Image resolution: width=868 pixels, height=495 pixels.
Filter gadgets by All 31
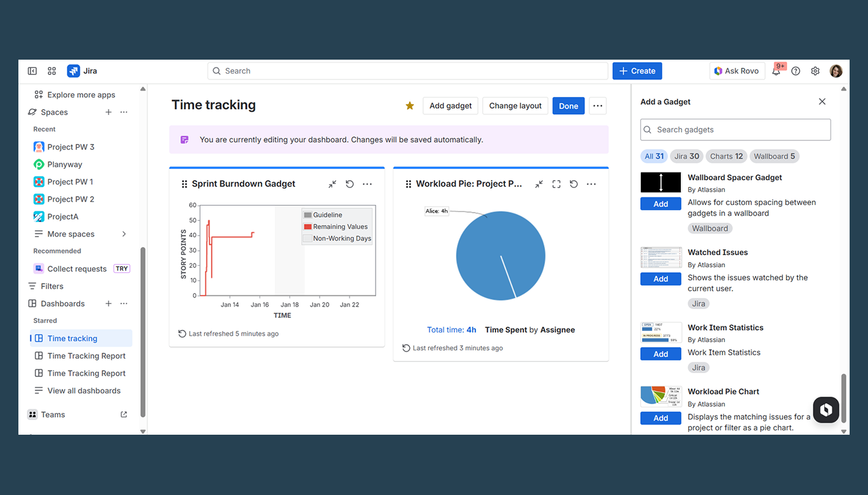[x=654, y=156]
